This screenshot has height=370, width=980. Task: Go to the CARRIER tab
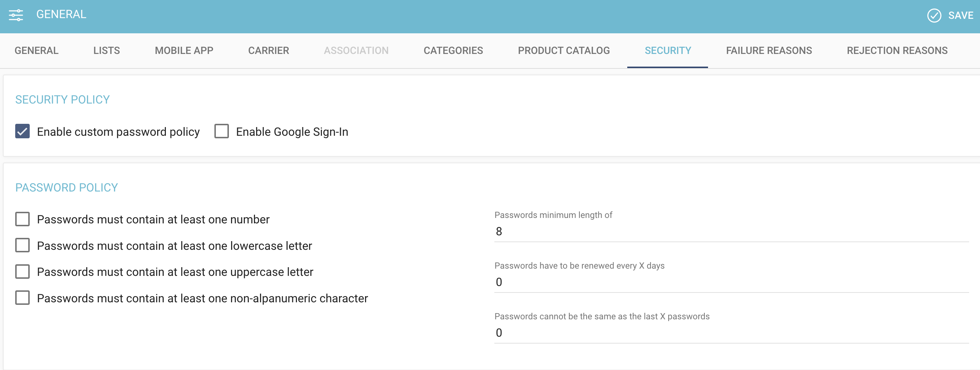(x=269, y=51)
